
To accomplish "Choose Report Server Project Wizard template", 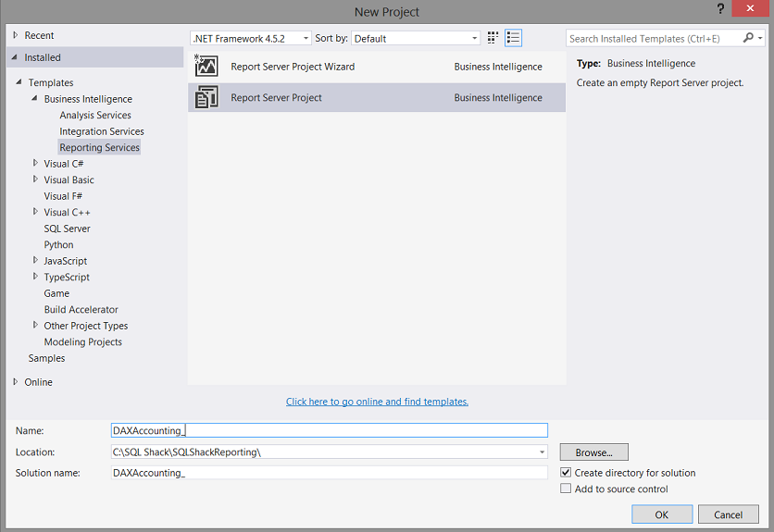I will pos(377,66).
